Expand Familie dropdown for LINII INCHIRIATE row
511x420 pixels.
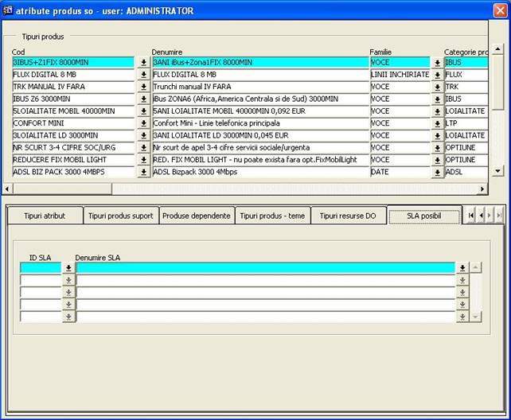pos(437,75)
